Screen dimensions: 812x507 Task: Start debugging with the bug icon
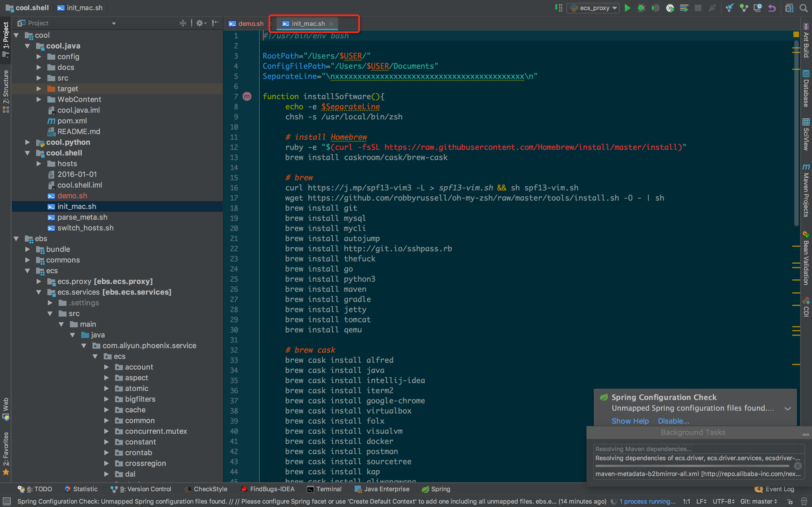coord(641,8)
